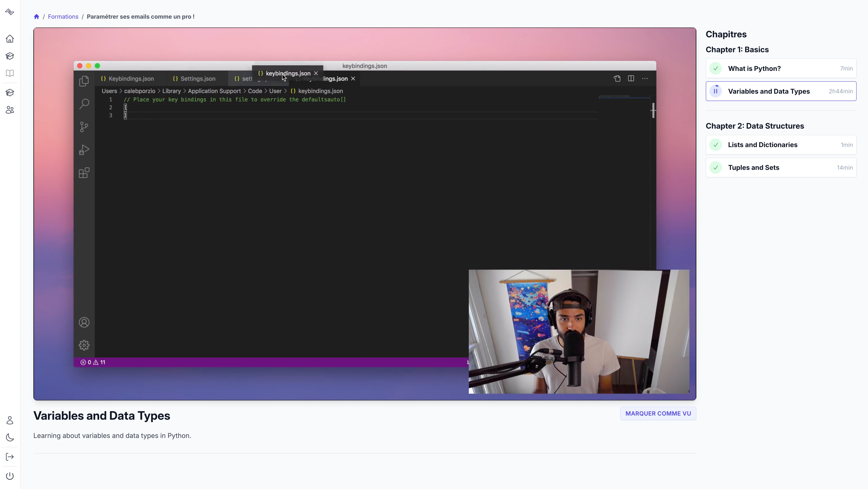The width and height of the screenshot is (868, 489).
Task: Click the Open Changes icon left of Split Editor
Action: tap(617, 78)
